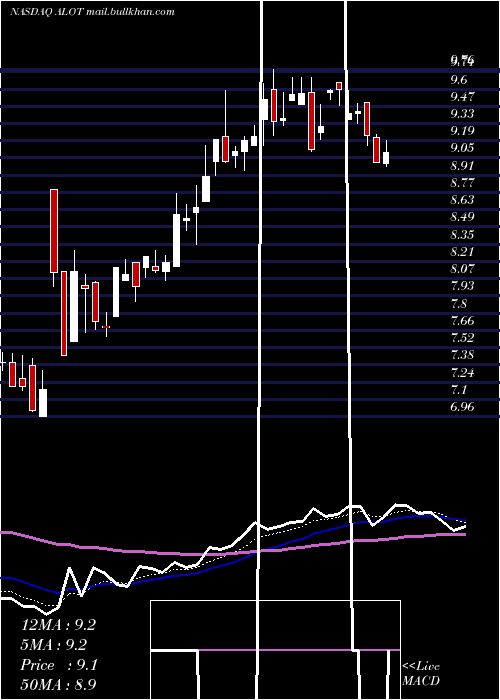Viewport: 500px width, 700px height.
Task: Click the Price : 9.1 readout
Action: point(59,665)
